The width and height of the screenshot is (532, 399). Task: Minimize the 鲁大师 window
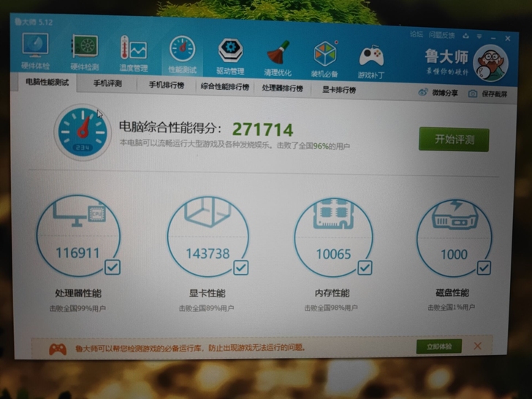[x=493, y=38]
